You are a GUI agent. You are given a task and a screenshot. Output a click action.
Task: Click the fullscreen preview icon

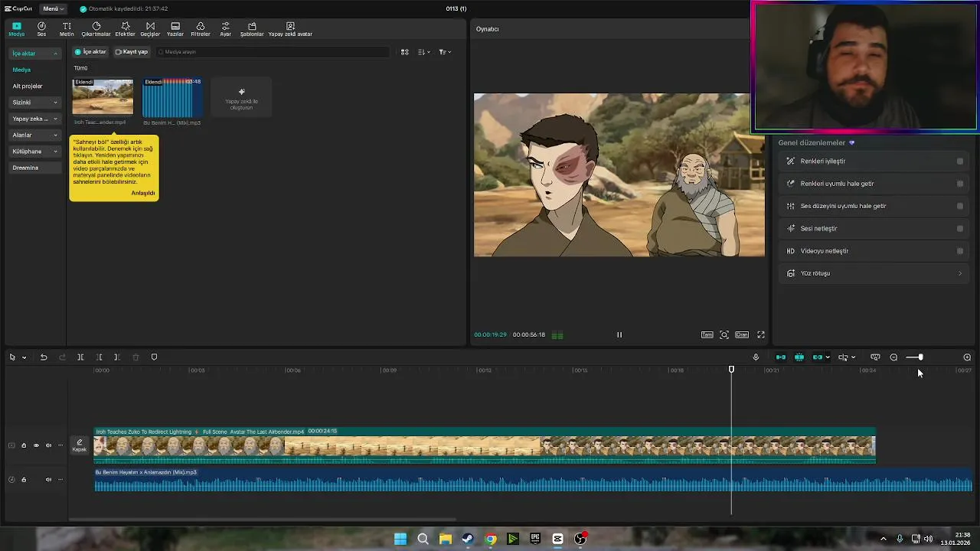(x=761, y=334)
